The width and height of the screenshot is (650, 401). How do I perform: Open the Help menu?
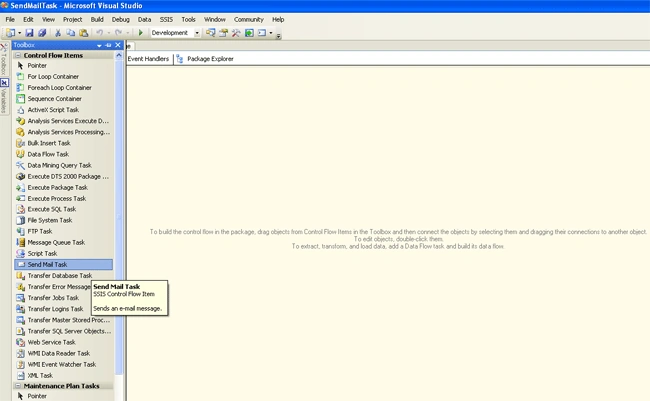[x=278, y=19]
